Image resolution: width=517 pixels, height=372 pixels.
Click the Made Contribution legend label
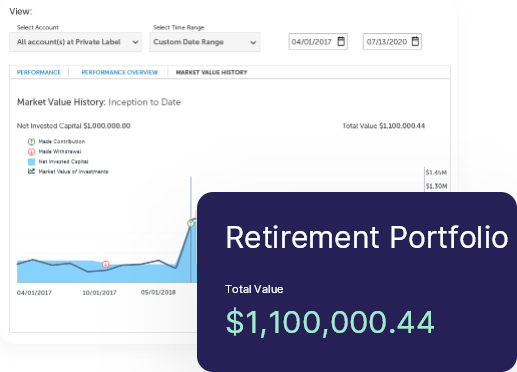point(62,142)
